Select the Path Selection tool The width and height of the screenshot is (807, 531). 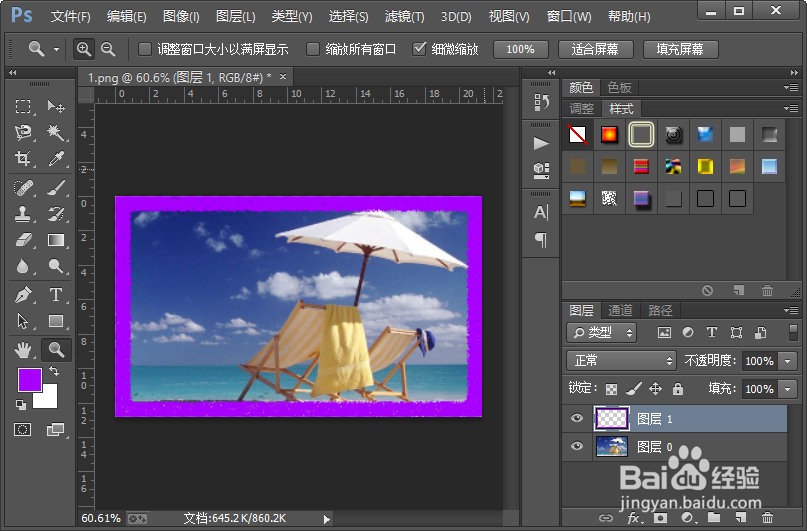pos(23,321)
